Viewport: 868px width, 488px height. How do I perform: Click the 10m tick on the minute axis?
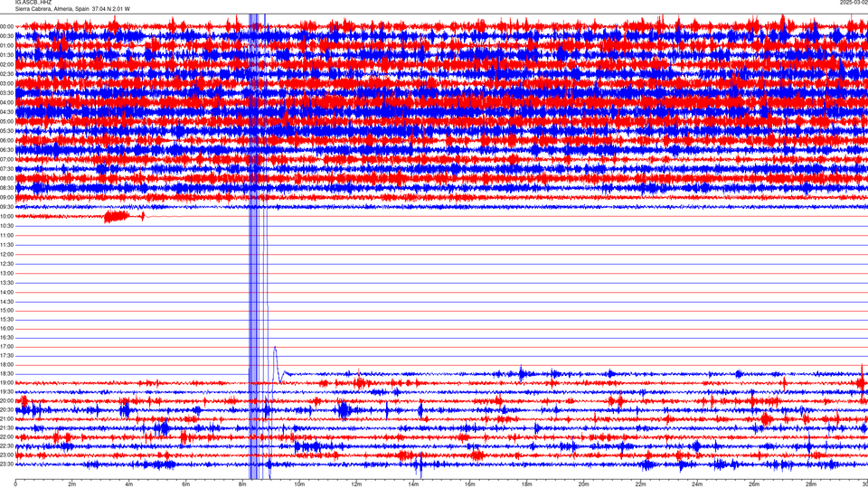299,484
